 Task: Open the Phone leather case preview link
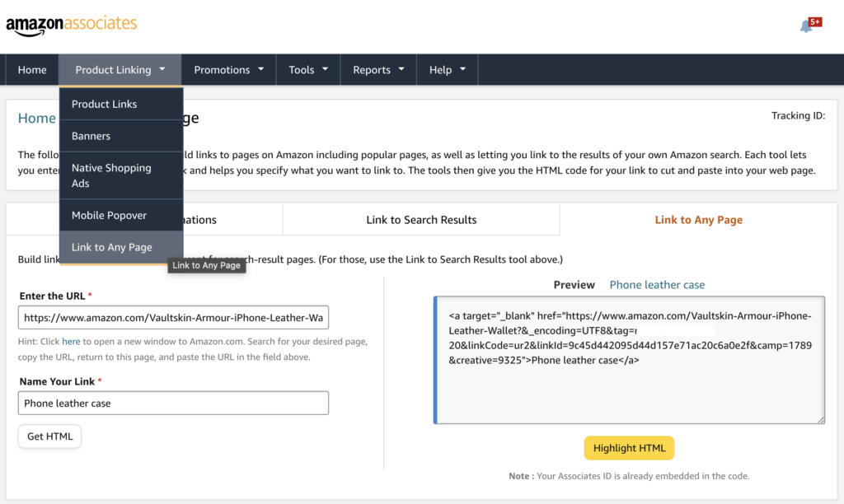(657, 285)
